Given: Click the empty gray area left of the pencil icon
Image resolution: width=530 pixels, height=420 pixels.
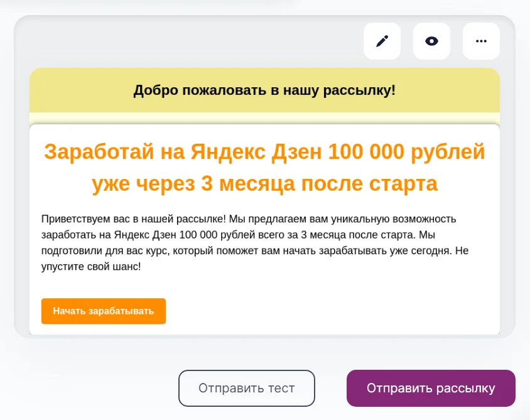Looking at the screenshot, I should 188,41.
